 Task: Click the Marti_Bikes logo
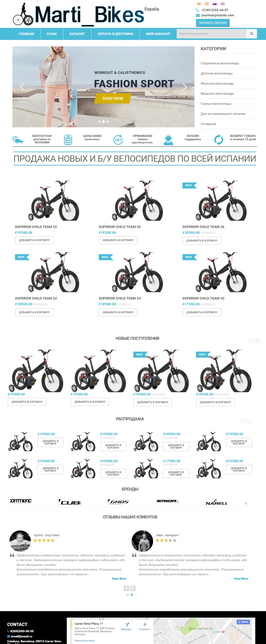(x=79, y=15)
